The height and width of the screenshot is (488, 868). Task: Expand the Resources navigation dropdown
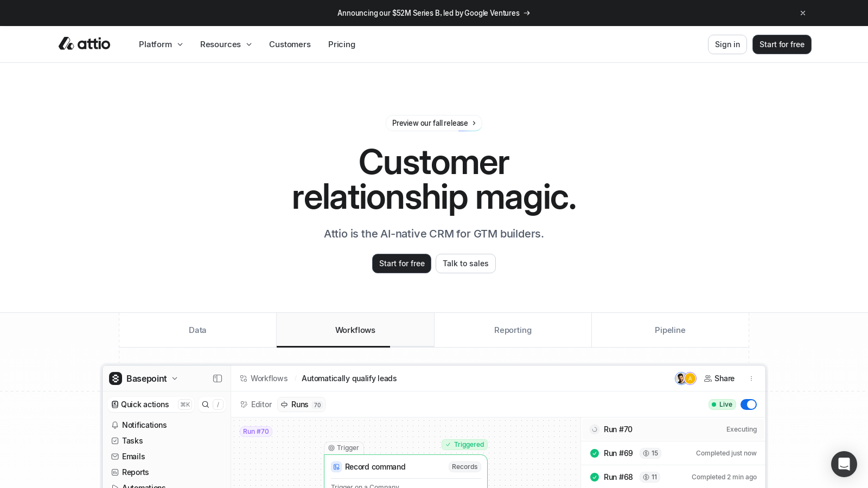[226, 44]
